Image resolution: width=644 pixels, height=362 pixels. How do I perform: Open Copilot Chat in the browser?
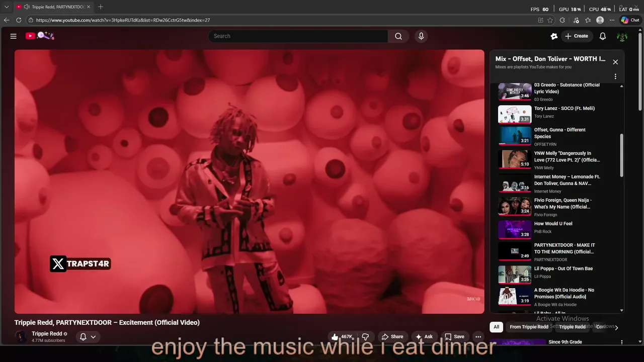(x=630, y=20)
